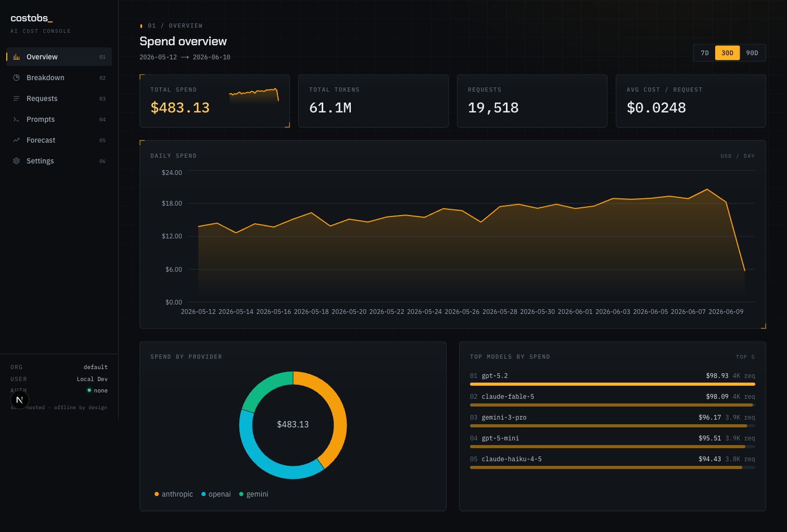The height and width of the screenshot is (532, 787).
Task: Select the 30D range button
Action: pos(728,53)
